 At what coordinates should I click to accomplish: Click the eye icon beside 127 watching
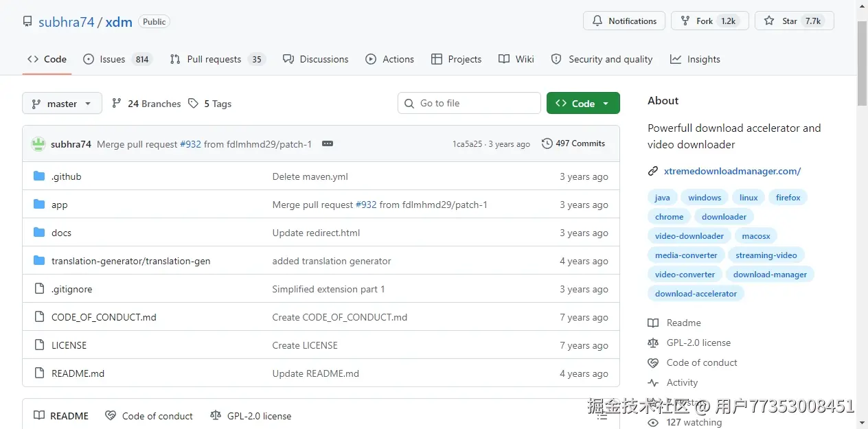coord(653,422)
